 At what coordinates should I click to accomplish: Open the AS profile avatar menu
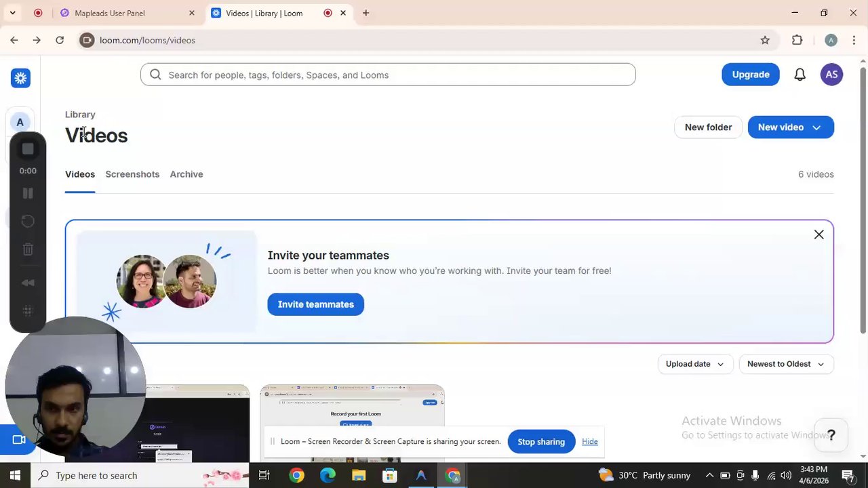(x=831, y=75)
